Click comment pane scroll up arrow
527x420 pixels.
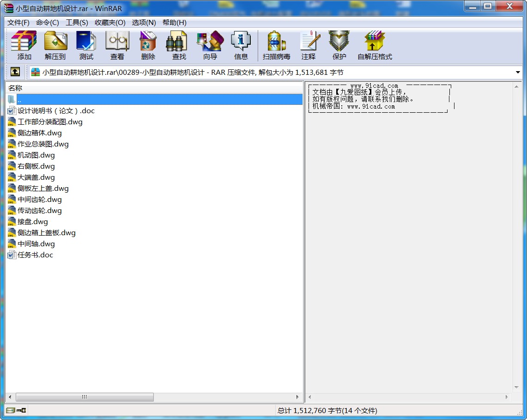(516, 87)
